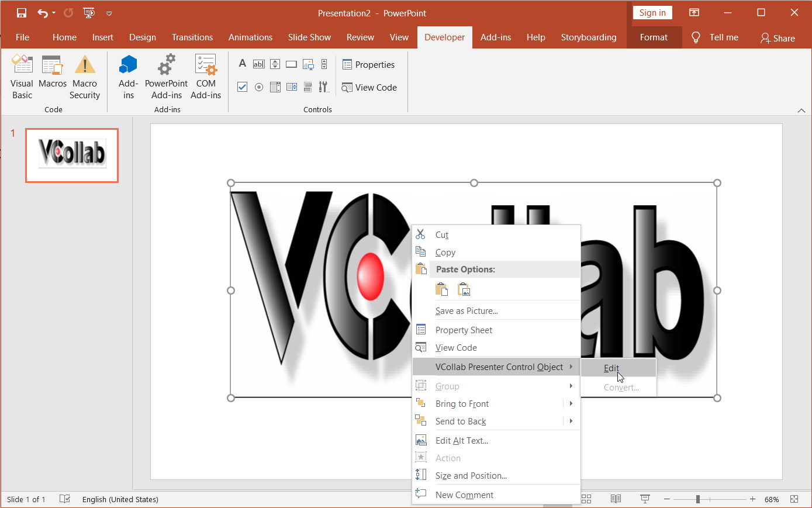Switch to the Transitions tab
This screenshot has width=812, height=508.
[192, 37]
